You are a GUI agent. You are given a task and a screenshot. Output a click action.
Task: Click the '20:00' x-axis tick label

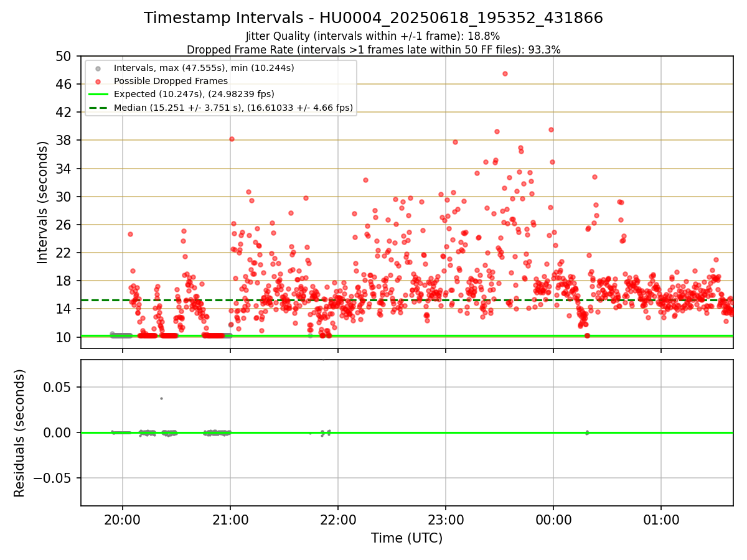[122, 519]
